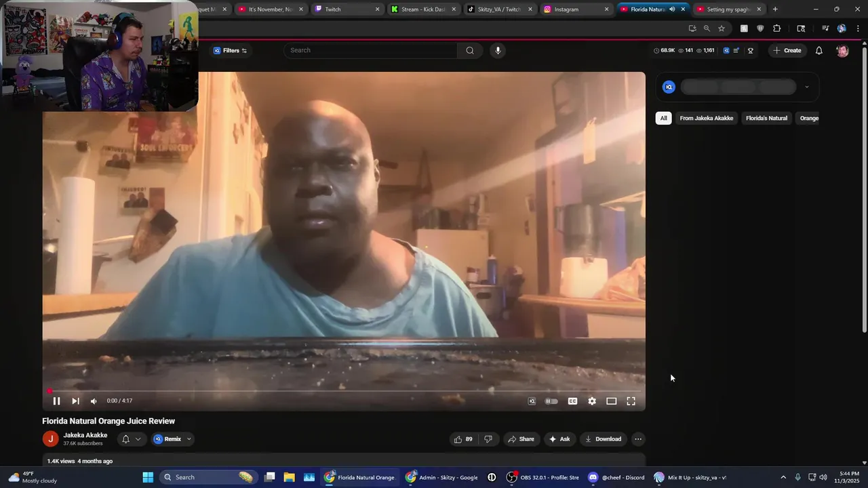Open Discord @cheef from the taskbar
868x488 pixels.
pos(617,477)
